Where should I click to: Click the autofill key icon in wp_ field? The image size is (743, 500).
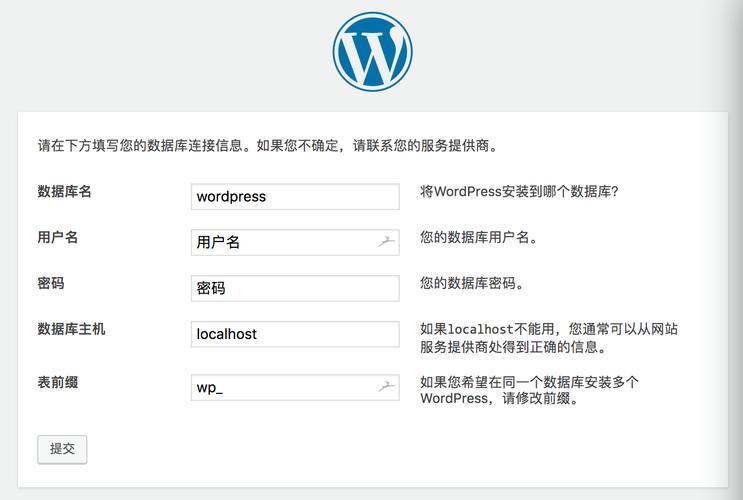click(x=386, y=387)
